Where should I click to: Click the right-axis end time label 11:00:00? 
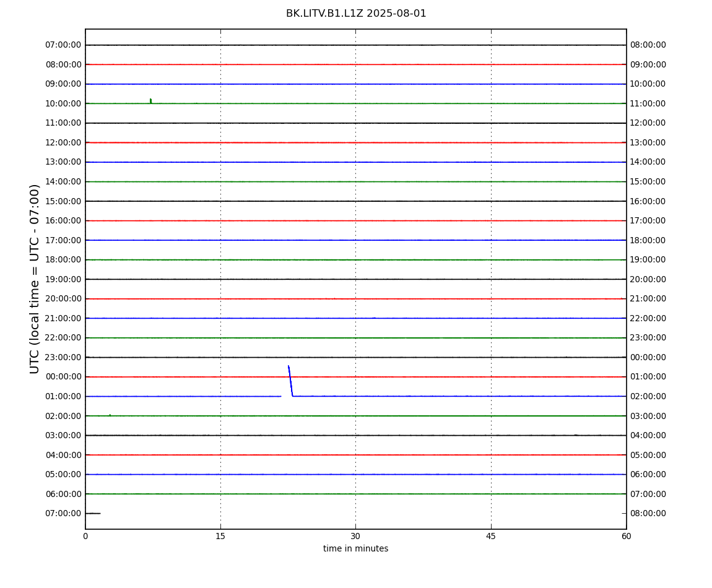click(x=648, y=103)
